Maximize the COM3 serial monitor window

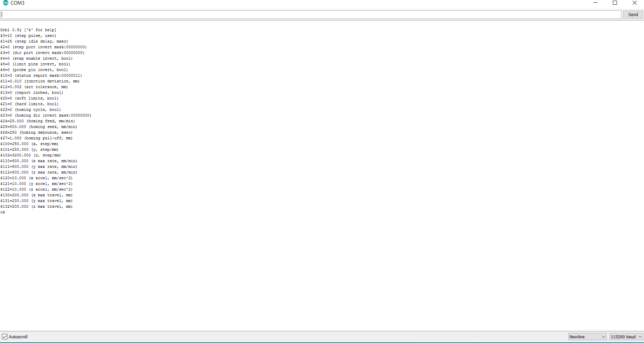[x=615, y=3]
